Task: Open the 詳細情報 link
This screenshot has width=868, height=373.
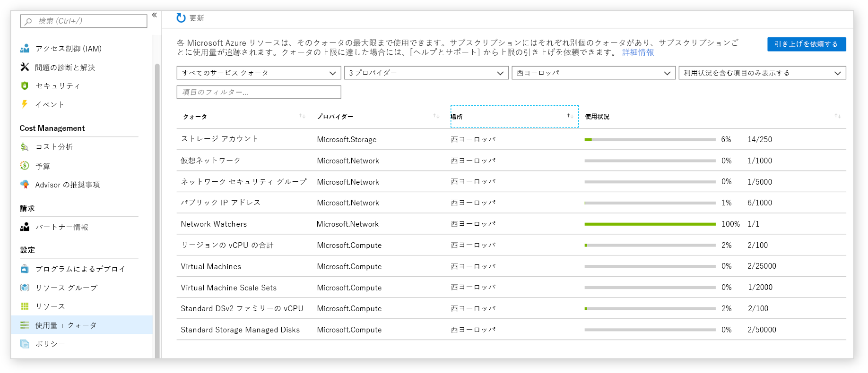Action: [638, 52]
